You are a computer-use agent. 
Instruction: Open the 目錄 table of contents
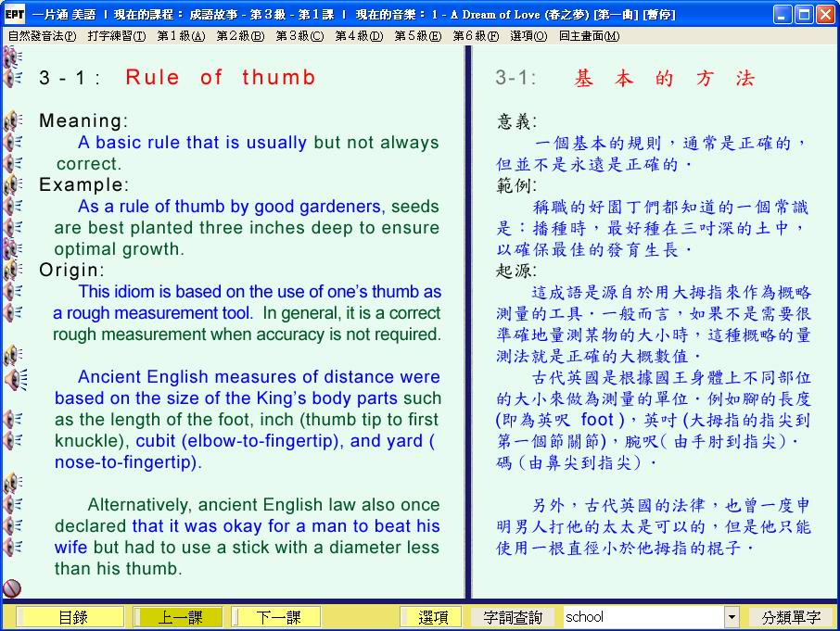(72, 617)
